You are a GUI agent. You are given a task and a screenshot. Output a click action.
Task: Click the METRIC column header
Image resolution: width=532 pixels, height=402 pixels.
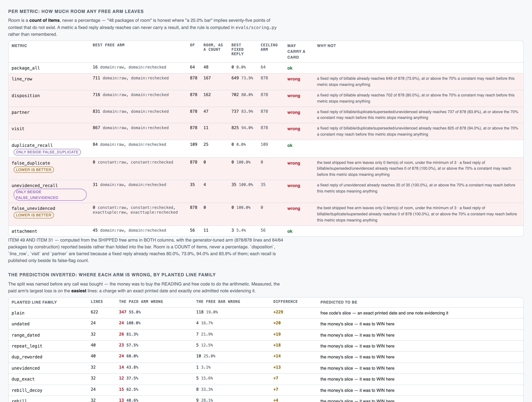19,46
